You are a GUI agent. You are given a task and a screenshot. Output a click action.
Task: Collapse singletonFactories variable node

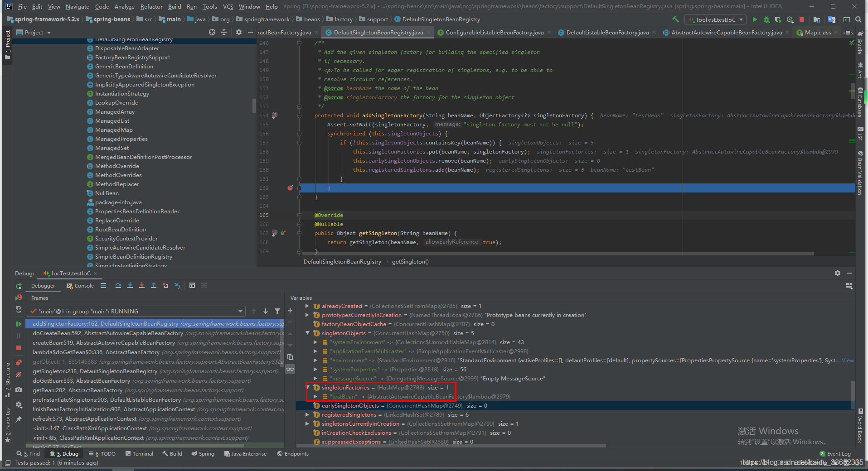click(x=308, y=387)
